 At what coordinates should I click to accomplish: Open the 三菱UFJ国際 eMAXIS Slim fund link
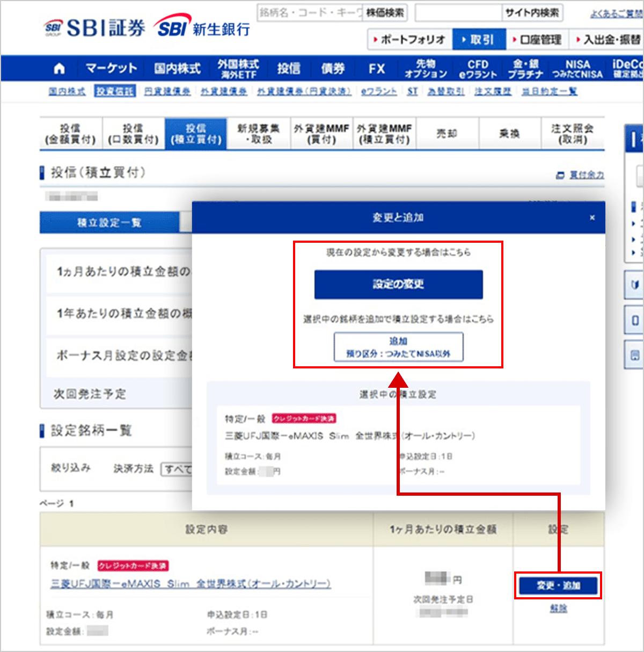point(191,583)
